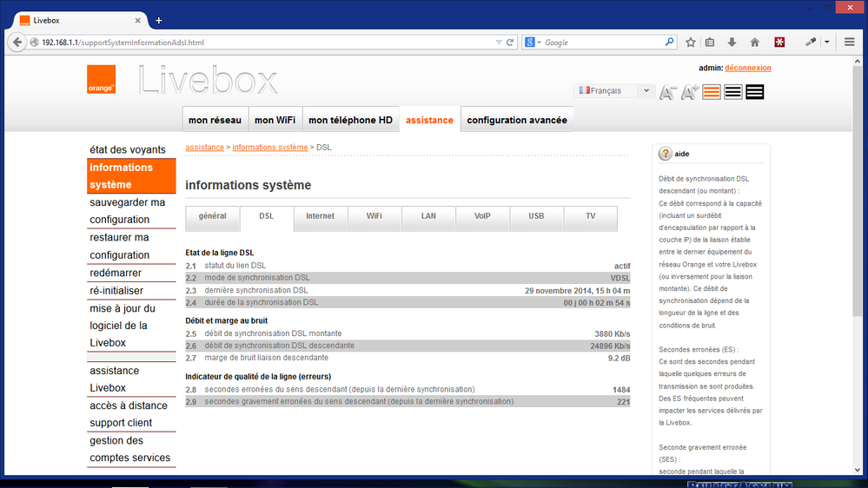
Task: Click the 24896 Kb/s downstream value
Action: click(610, 346)
